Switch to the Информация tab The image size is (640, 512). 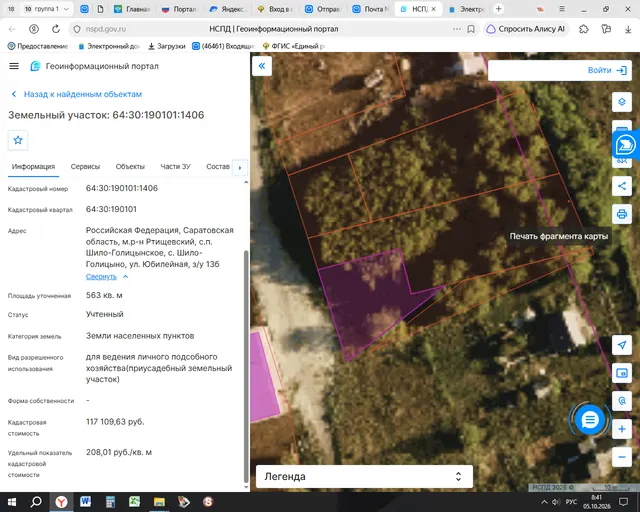(33, 167)
